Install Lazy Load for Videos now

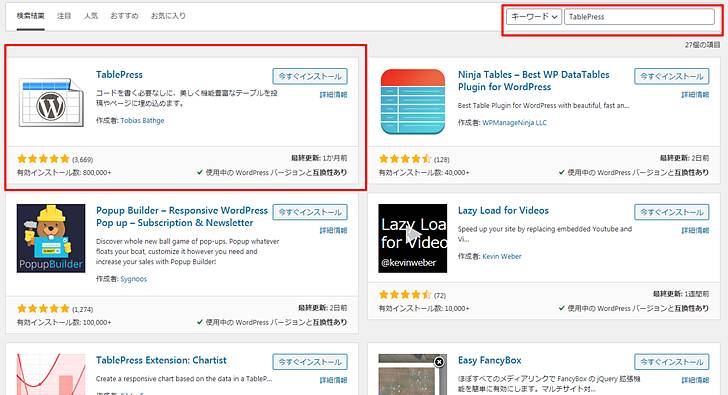pos(672,212)
